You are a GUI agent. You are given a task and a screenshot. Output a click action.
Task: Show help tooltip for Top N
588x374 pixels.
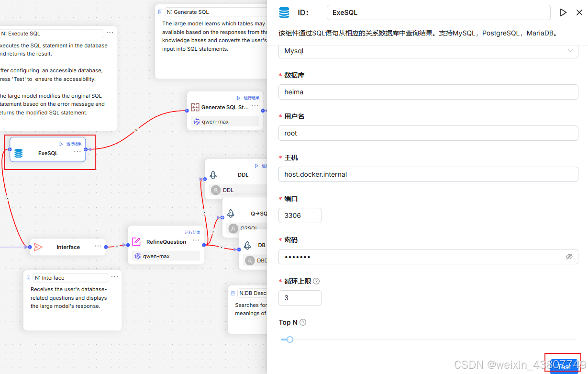(x=303, y=322)
